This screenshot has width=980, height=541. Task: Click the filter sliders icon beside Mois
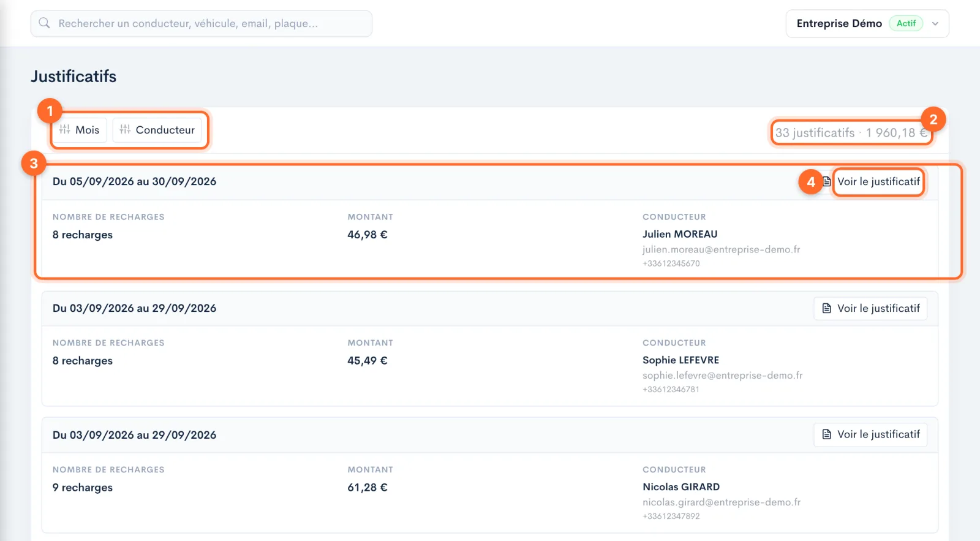click(64, 129)
